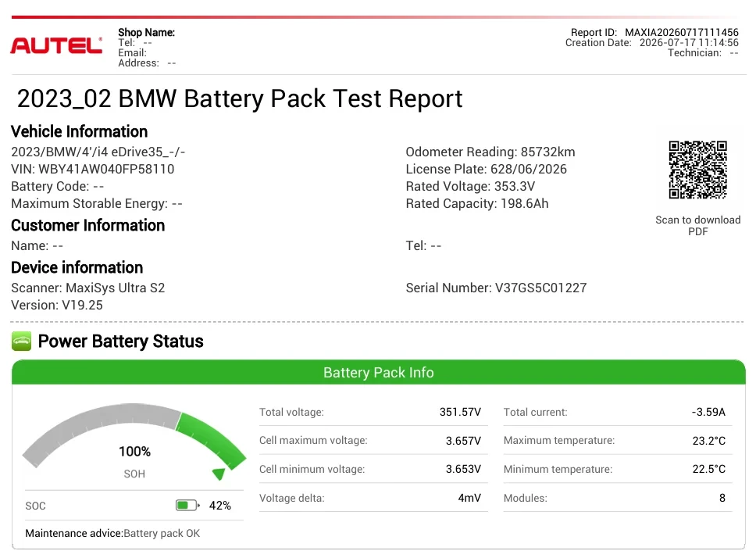Click the 'Modules:' label

[525, 498]
